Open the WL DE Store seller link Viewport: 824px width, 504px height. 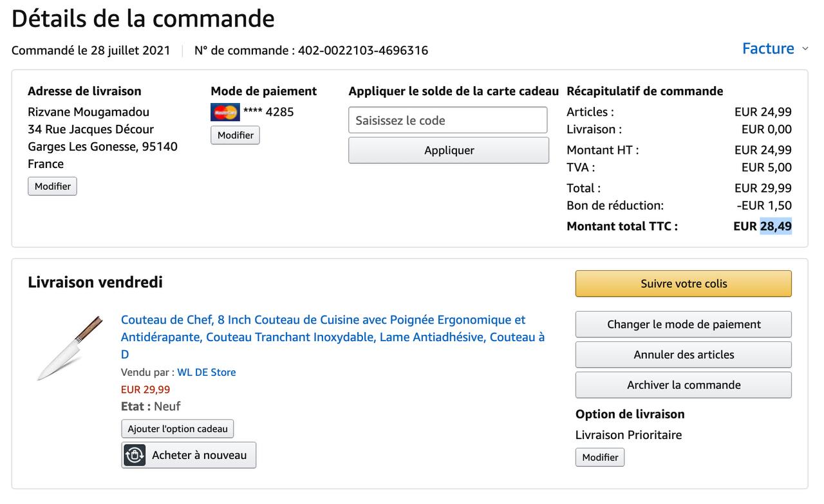(207, 372)
